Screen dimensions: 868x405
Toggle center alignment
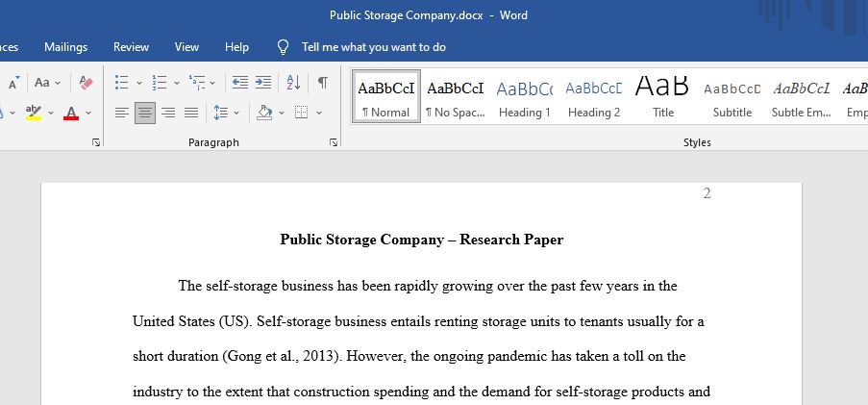145,113
